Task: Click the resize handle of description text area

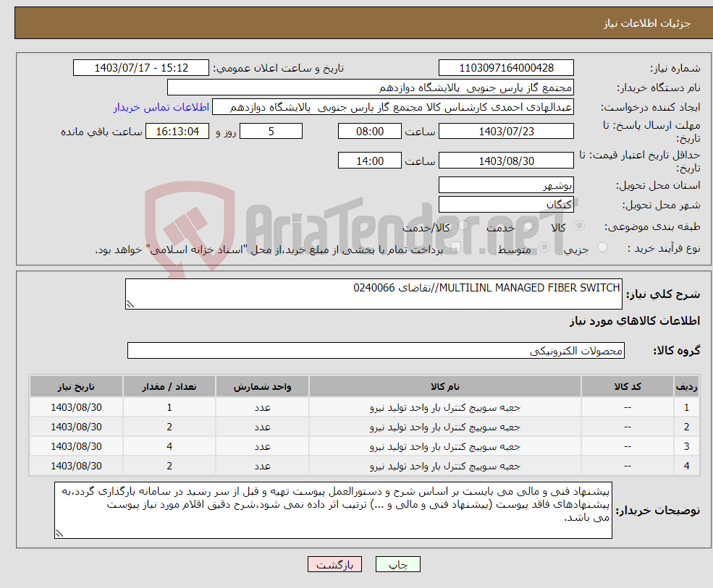Action: 130,304
